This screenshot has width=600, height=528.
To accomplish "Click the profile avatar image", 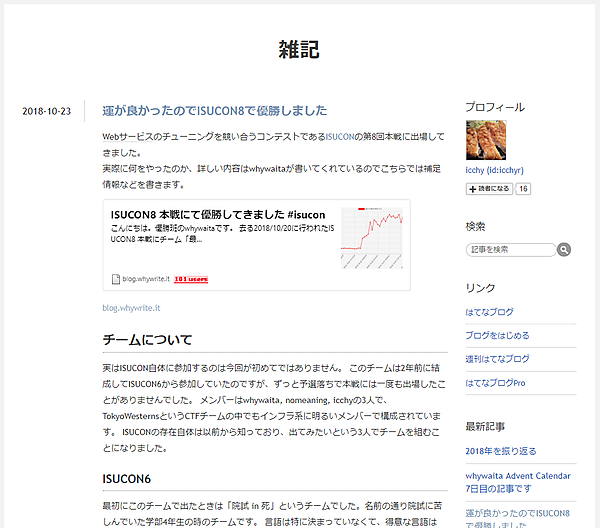I will [486, 140].
